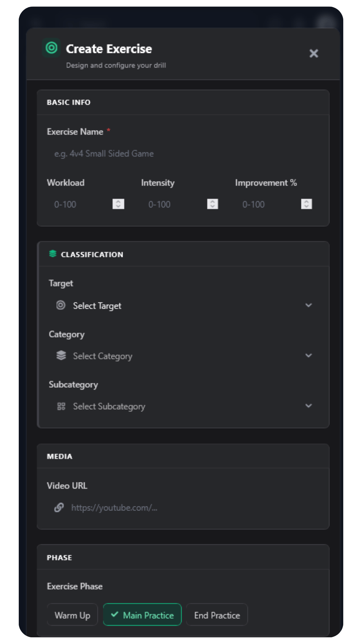Click the grid icon inside Select Subcategory field
The width and height of the screenshot is (362, 644).
click(61, 406)
